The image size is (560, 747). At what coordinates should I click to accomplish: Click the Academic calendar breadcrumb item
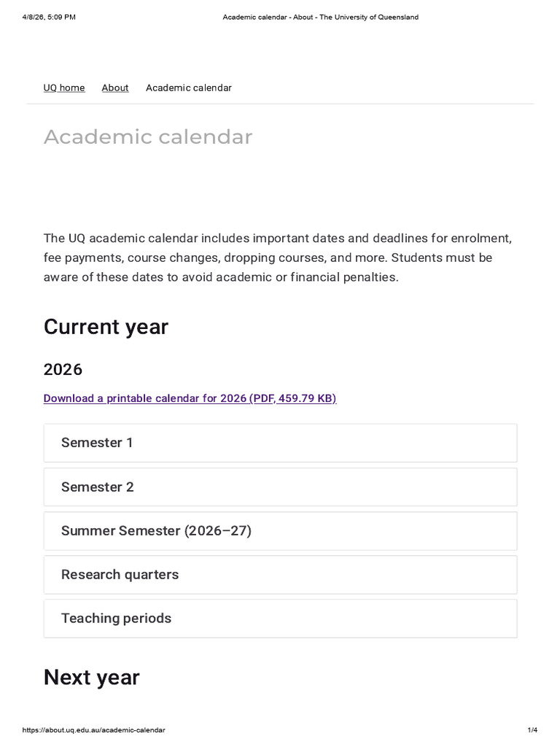(188, 88)
